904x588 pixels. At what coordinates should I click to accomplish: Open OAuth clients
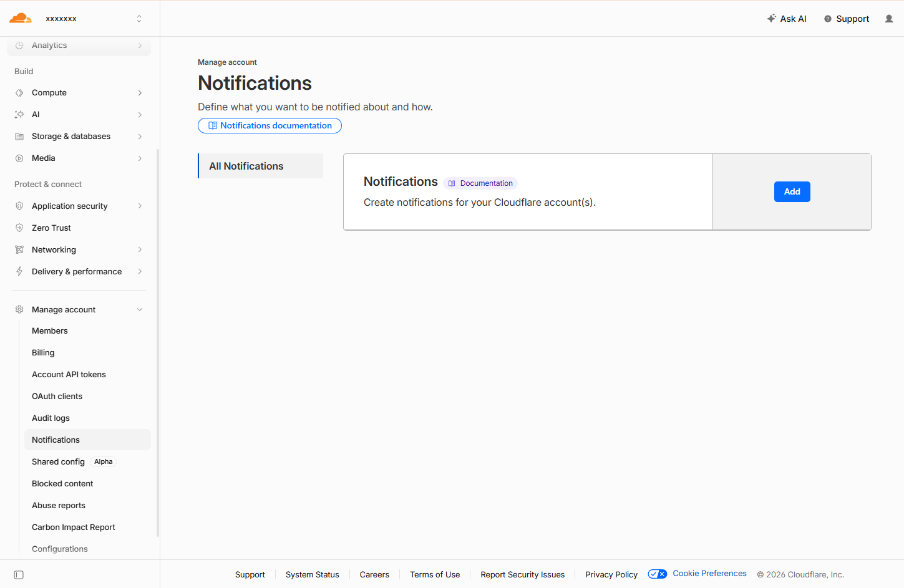[x=87, y=397]
